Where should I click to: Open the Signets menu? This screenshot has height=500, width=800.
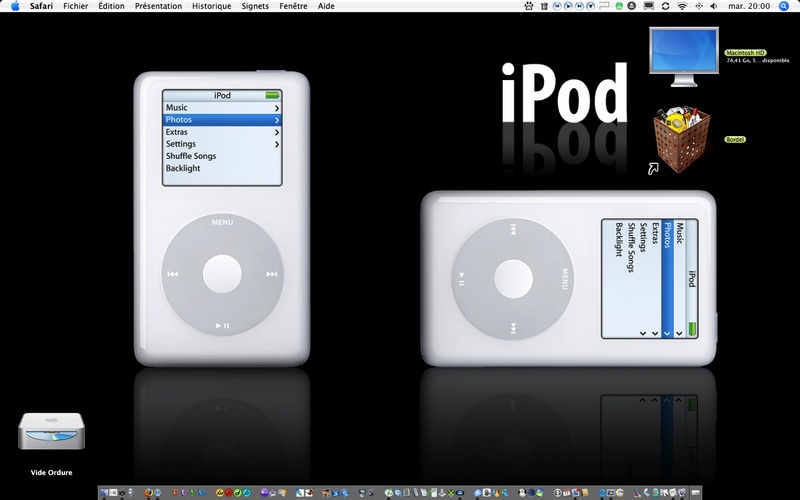(255, 6)
